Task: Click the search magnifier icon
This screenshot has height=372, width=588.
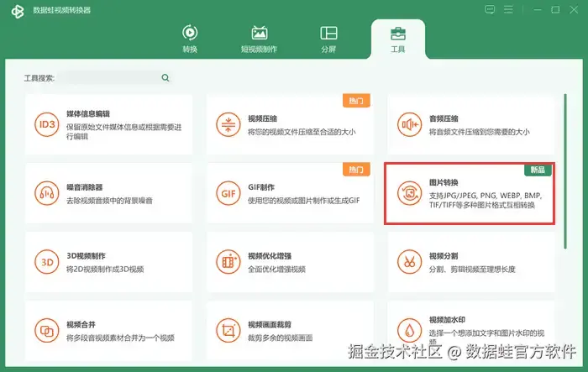Action: (165, 78)
